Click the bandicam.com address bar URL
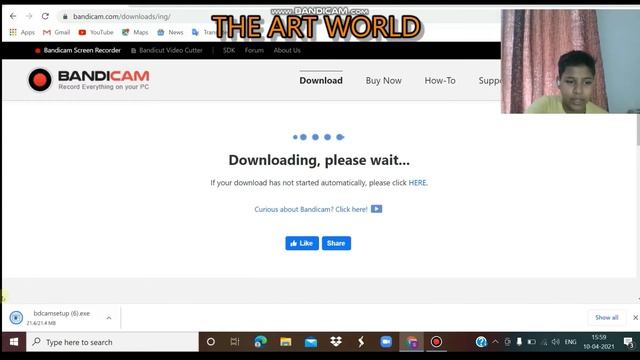 point(122,17)
